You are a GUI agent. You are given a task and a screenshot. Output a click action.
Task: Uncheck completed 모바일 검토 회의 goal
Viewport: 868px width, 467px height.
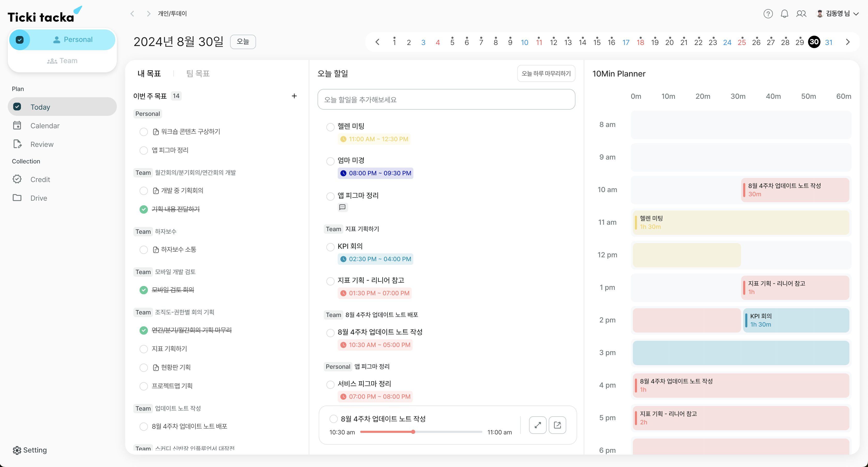143,290
